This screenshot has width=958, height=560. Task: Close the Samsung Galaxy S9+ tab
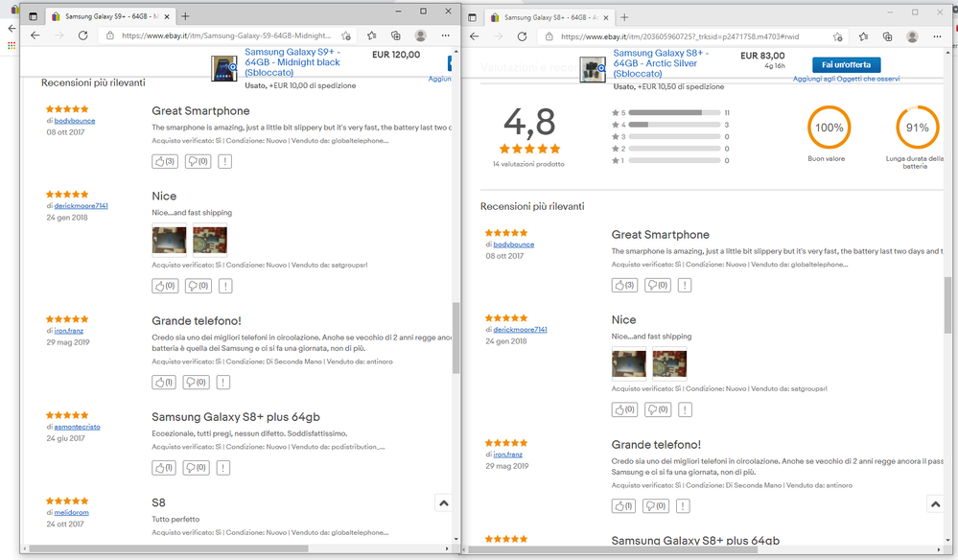[x=168, y=16]
